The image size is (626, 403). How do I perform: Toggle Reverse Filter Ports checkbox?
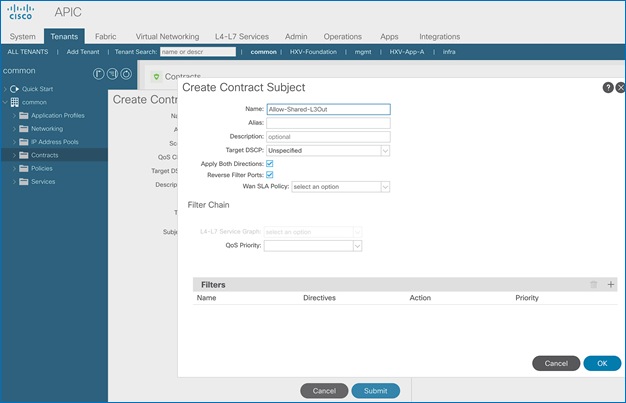[x=269, y=175]
